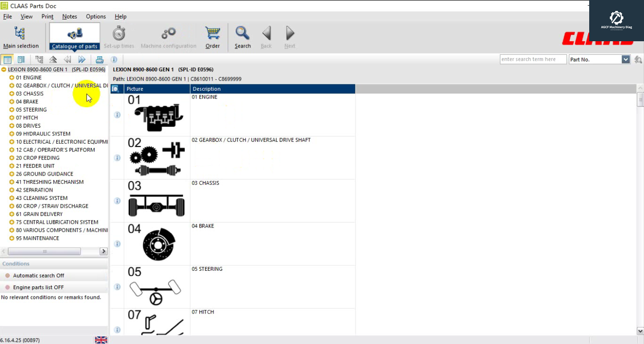Click info icon beside 03 CHASSIS picture
644x344 pixels.
pos(117,201)
